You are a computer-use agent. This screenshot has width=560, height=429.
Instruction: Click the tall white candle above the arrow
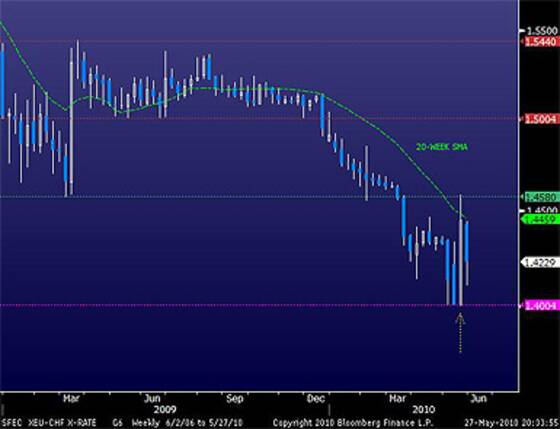coord(461,250)
